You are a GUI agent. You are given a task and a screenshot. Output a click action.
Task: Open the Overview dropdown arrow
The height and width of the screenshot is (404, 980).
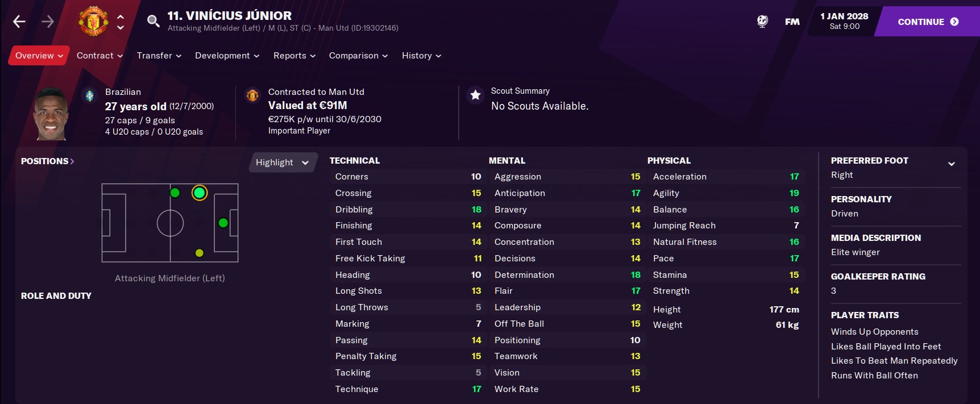60,55
